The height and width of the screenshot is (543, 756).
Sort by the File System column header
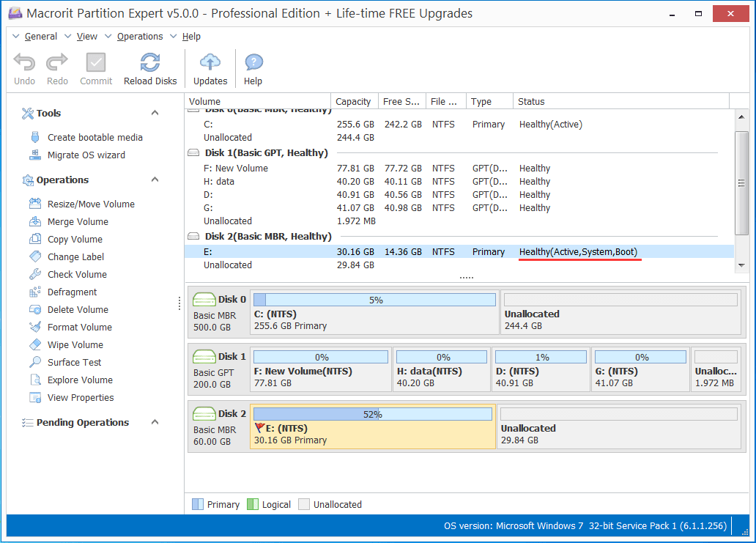point(446,101)
